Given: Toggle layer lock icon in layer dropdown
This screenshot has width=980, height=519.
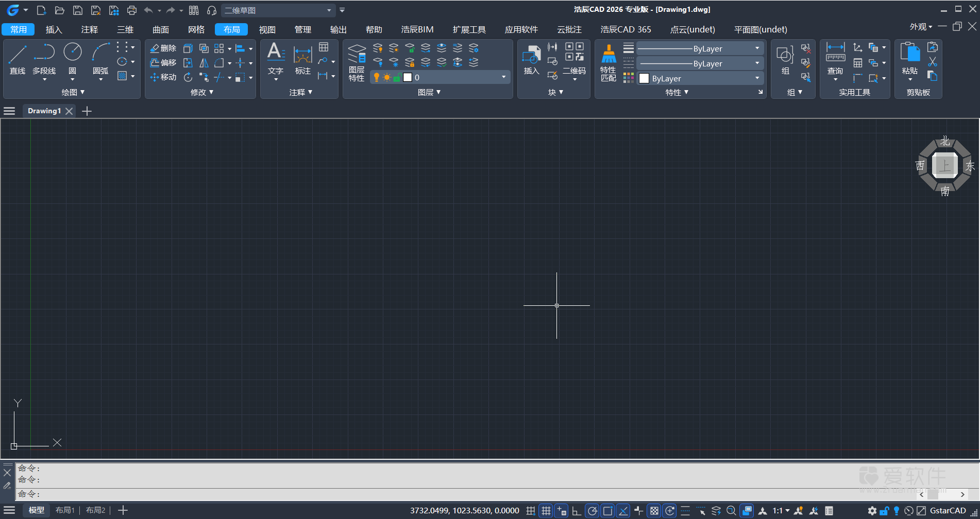Looking at the screenshot, I should point(397,77).
